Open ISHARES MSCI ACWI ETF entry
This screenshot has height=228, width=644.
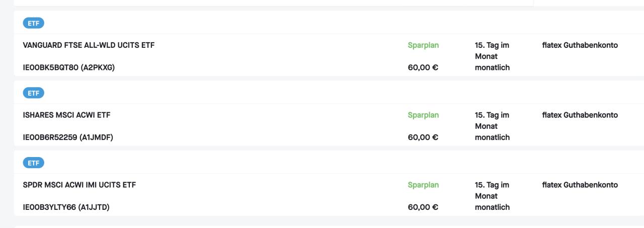[x=66, y=115]
